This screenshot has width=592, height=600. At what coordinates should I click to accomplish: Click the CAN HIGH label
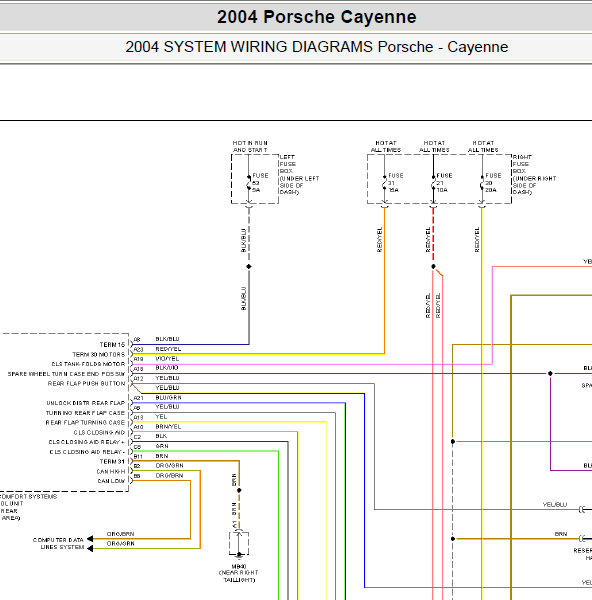111,472
